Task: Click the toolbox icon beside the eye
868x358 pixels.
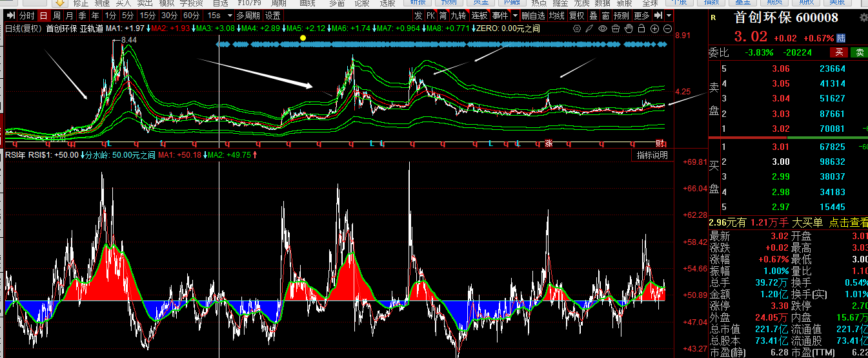Action: (616, 28)
